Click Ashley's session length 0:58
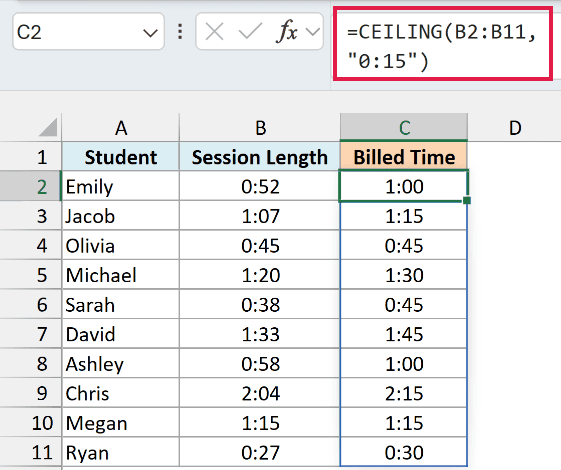561x470 pixels. coord(260,363)
